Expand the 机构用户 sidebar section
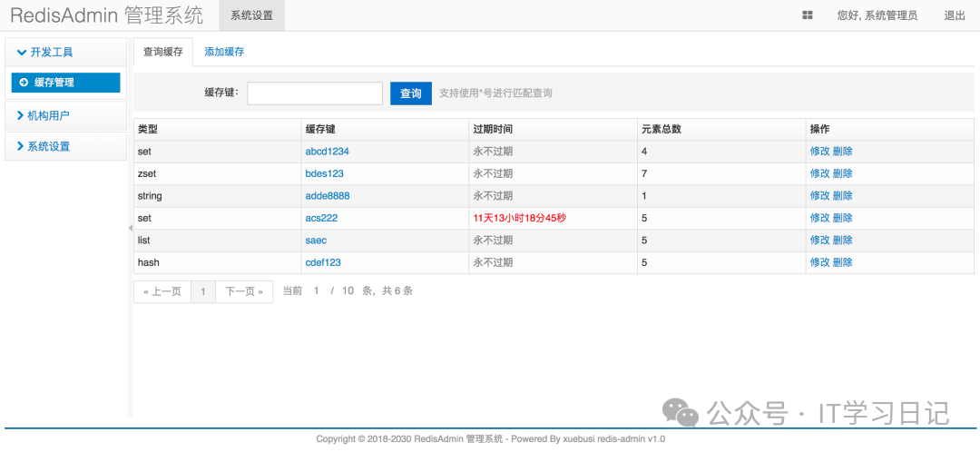Viewport: 980px width, 452px height. (48, 115)
